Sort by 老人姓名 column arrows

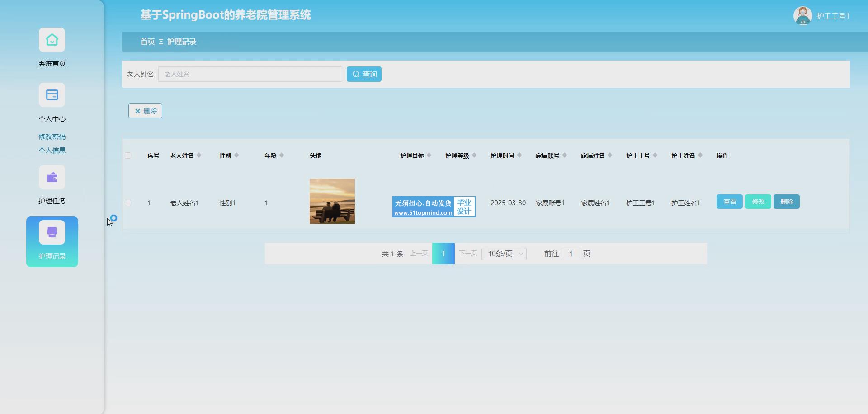[199, 155]
